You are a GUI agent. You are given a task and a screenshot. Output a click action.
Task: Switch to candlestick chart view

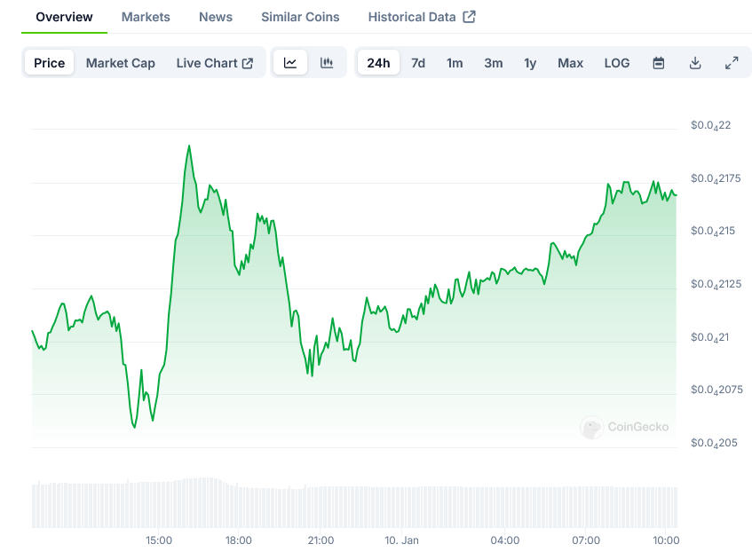click(327, 63)
